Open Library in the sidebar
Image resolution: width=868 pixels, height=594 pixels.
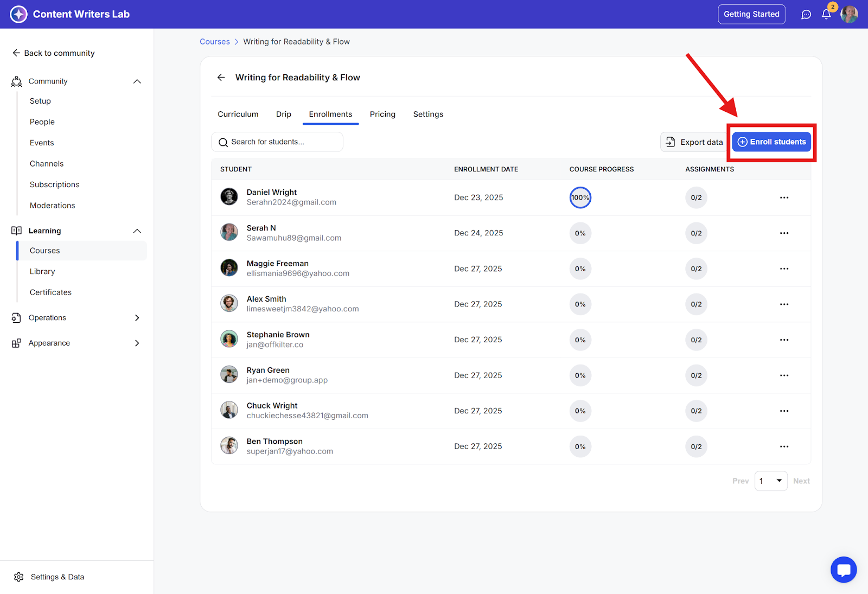point(42,272)
